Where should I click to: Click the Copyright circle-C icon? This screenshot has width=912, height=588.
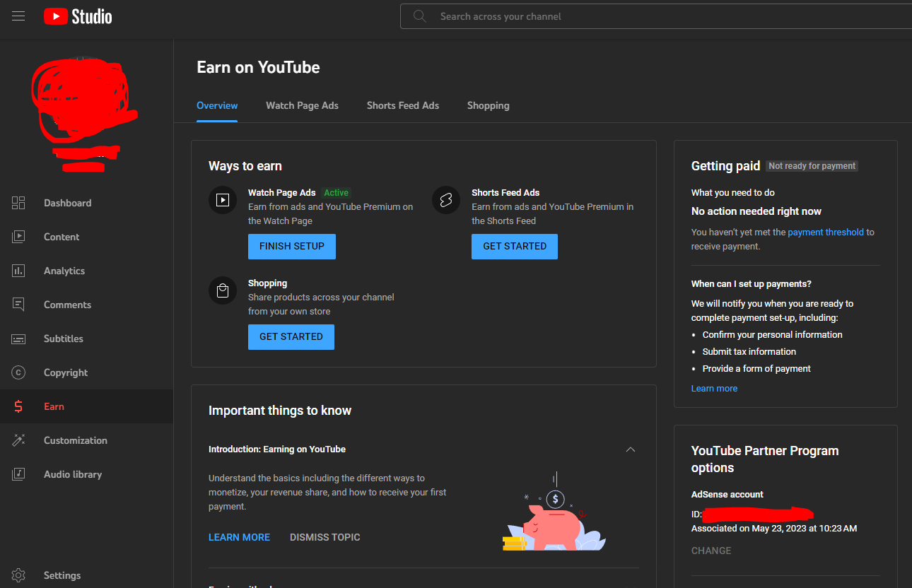click(x=18, y=372)
